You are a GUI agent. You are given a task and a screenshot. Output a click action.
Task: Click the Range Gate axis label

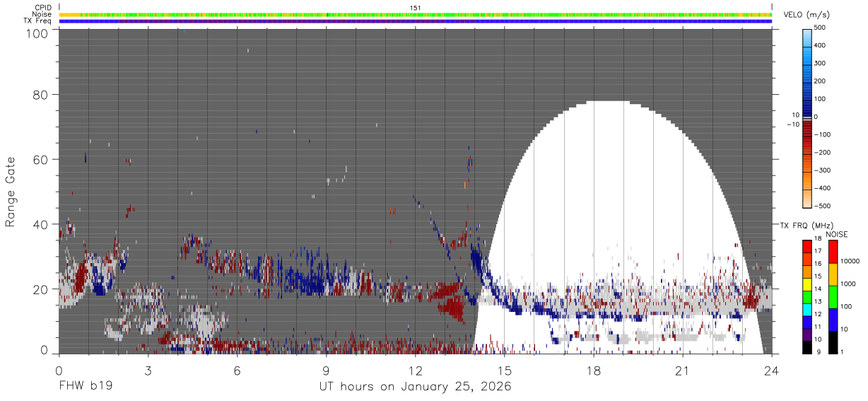(11, 192)
